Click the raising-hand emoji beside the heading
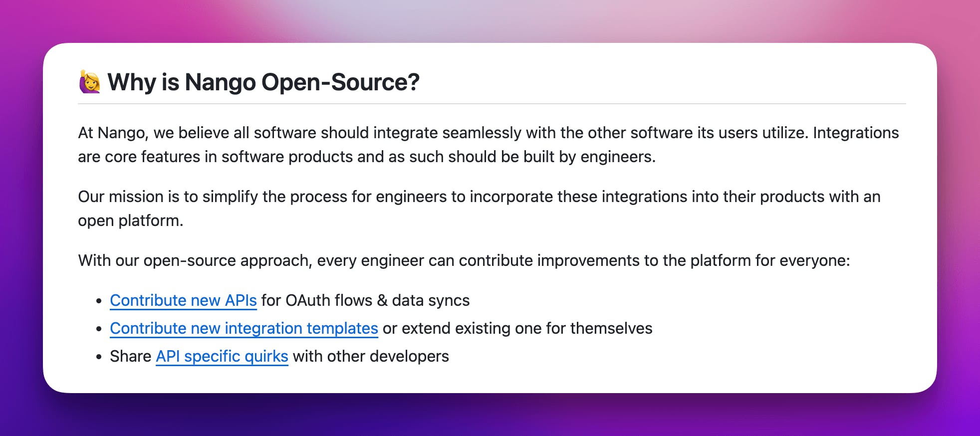Viewport: 980px width, 436px height. 90,82
